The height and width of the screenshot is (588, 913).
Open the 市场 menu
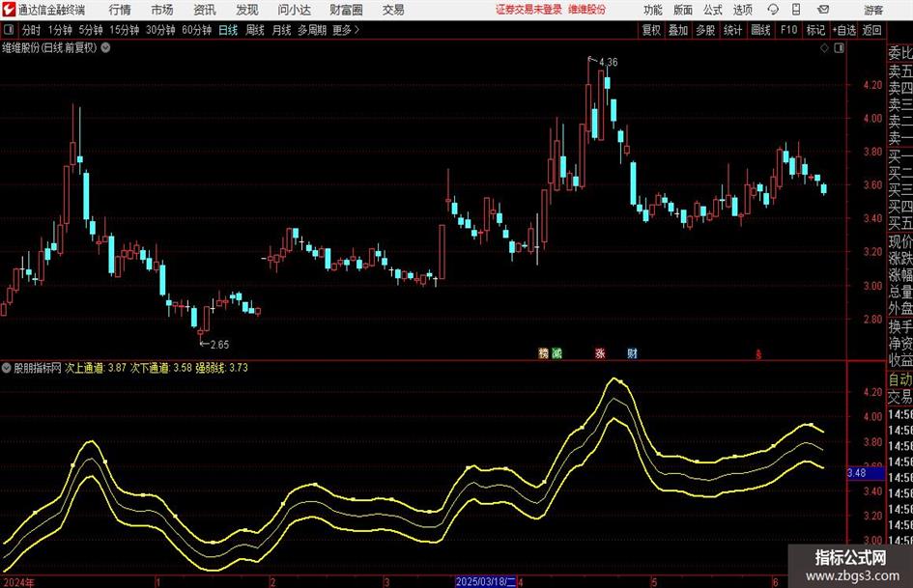(x=162, y=10)
